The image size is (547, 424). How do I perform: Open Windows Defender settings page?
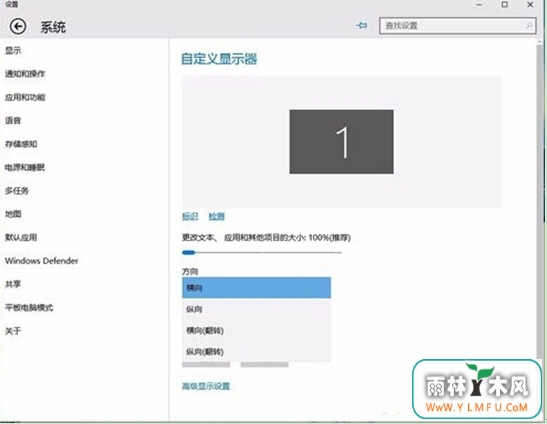[x=42, y=261]
